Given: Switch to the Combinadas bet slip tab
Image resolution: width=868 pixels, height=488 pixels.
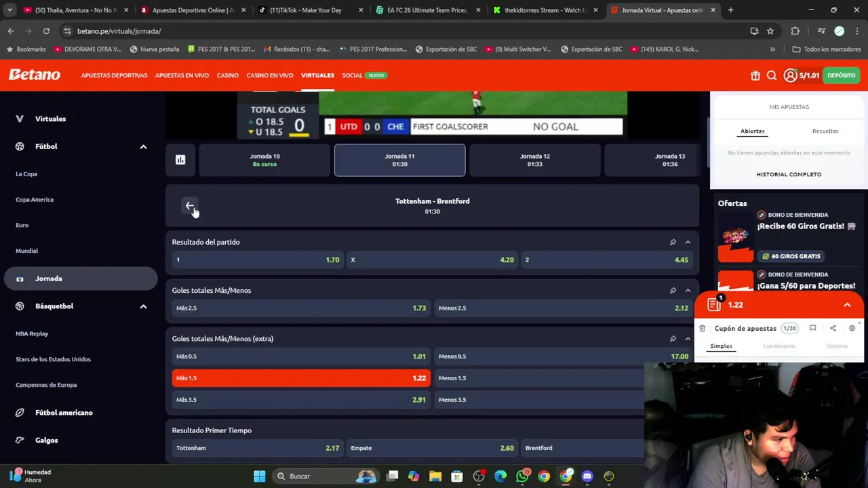Looking at the screenshot, I should point(778,346).
